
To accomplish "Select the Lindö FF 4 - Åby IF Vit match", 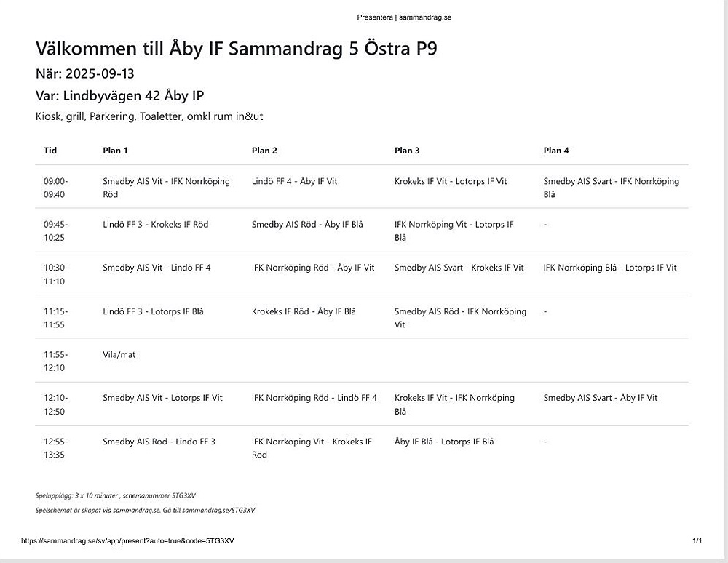I will pyautogui.click(x=294, y=181).
